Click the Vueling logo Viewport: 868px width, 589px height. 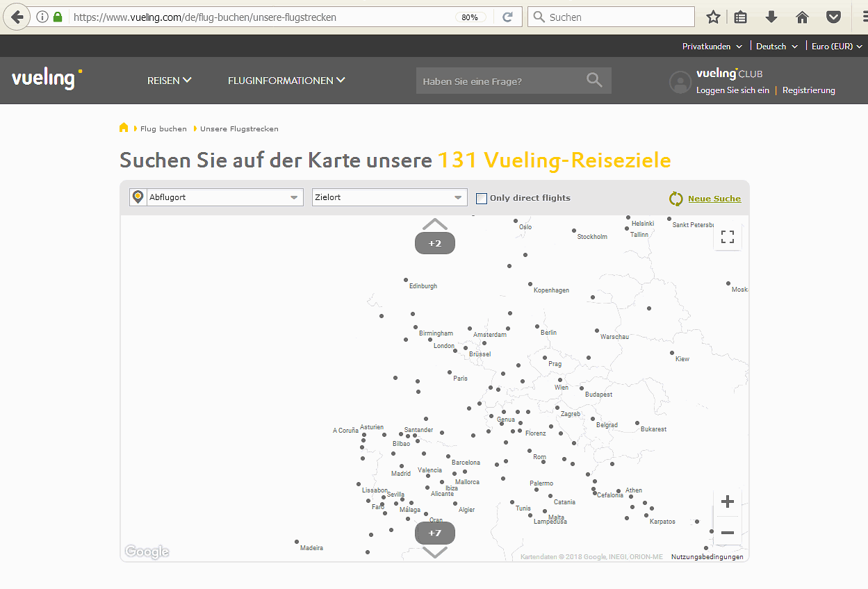coord(47,78)
